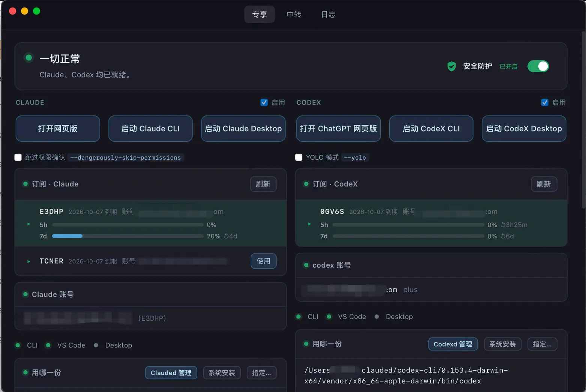Click the Claude Desktop status indicator dot
Viewport: 586px width, 392px height.
96,345
